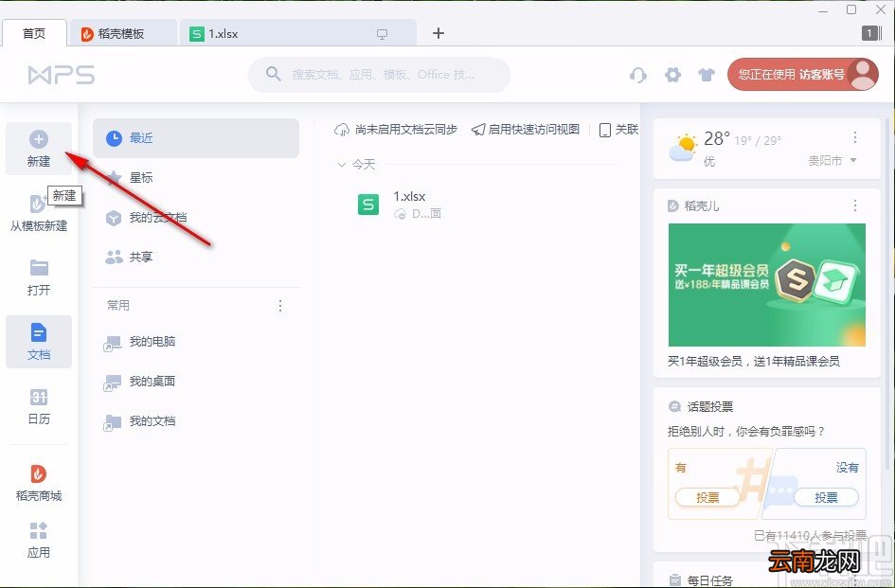
Task: Click the weather sun-cloud icon
Action: [x=683, y=148]
